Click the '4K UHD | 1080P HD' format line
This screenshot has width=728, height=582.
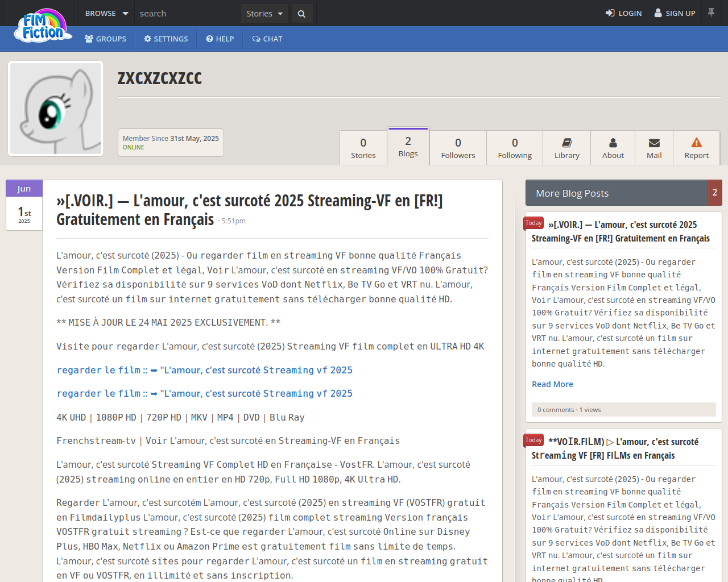tap(180, 417)
